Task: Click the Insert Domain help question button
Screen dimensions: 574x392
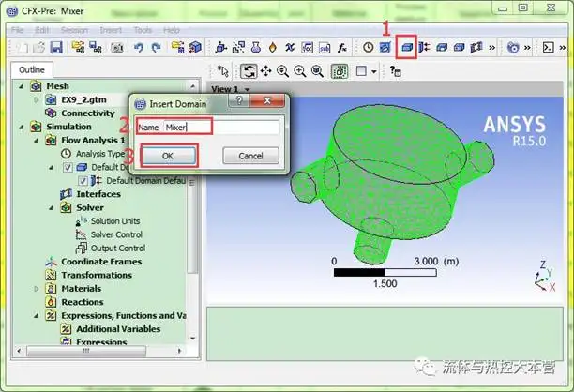Action: pos(238,100)
